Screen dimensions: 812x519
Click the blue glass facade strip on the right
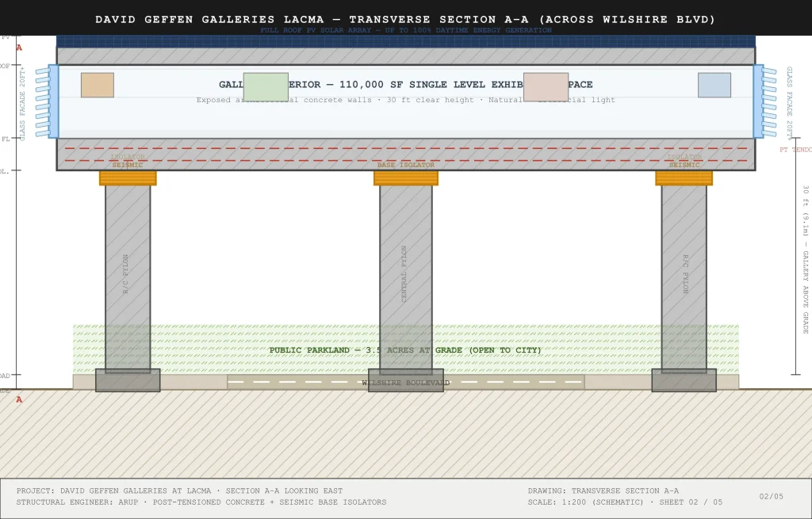point(758,101)
